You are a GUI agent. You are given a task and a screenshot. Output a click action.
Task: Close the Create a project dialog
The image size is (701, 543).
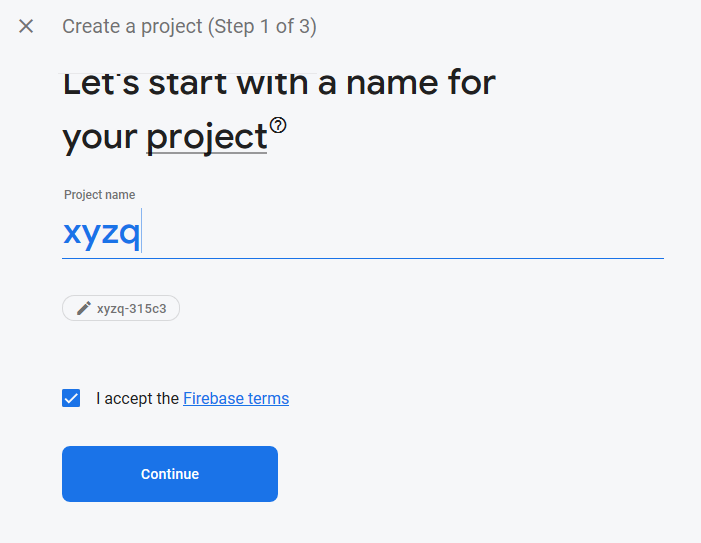[x=26, y=26]
